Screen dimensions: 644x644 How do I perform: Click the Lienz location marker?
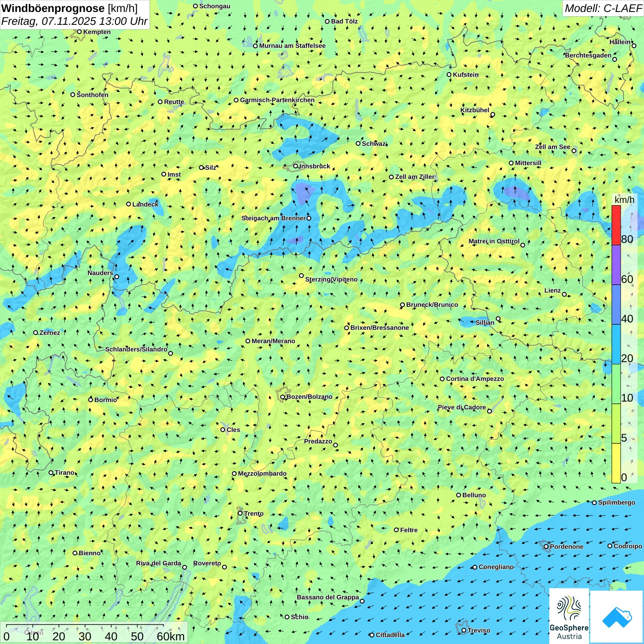[x=564, y=294]
